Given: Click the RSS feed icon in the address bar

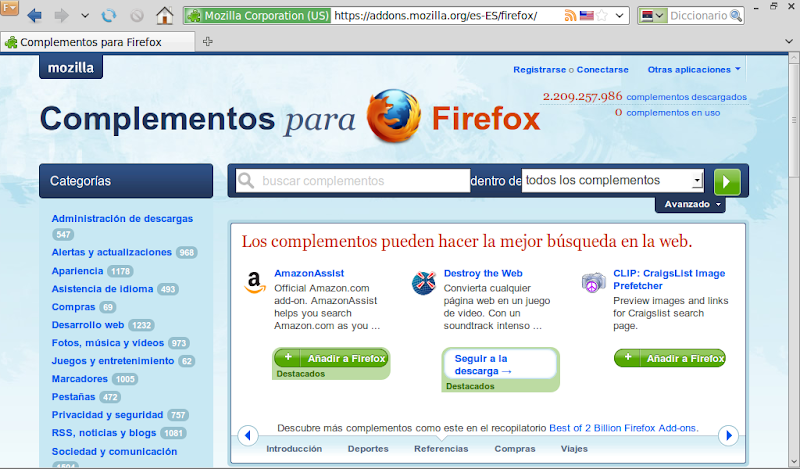Looking at the screenshot, I should (x=570, y=16).
